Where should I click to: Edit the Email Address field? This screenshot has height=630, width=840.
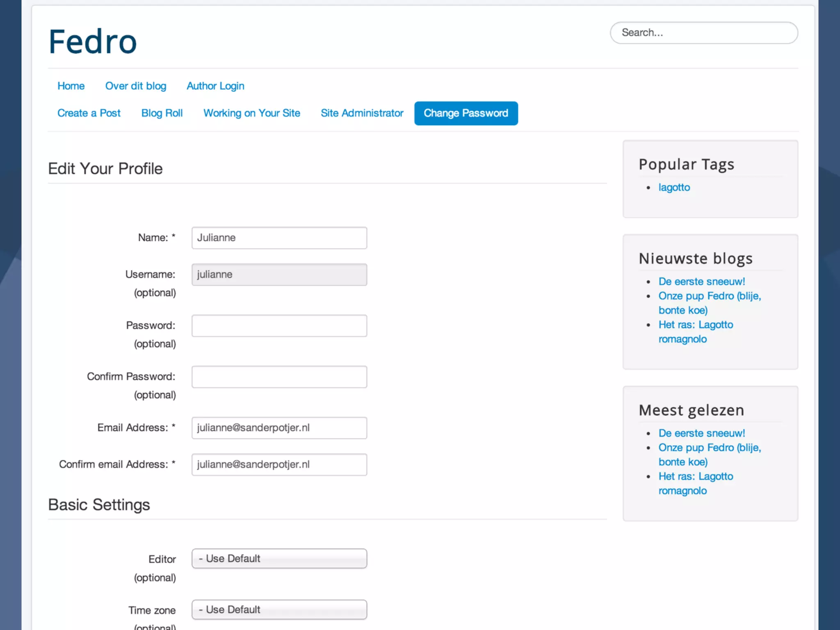tap(279, 428)
